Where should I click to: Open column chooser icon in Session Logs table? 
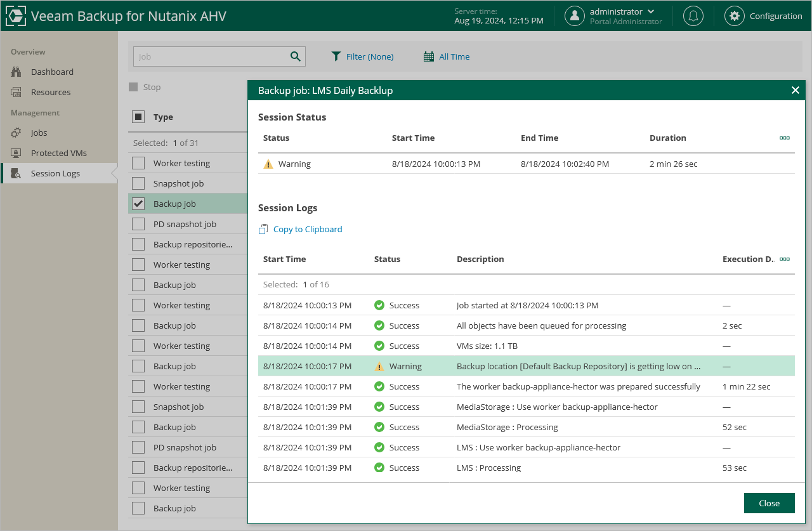[x=784, y=259]
